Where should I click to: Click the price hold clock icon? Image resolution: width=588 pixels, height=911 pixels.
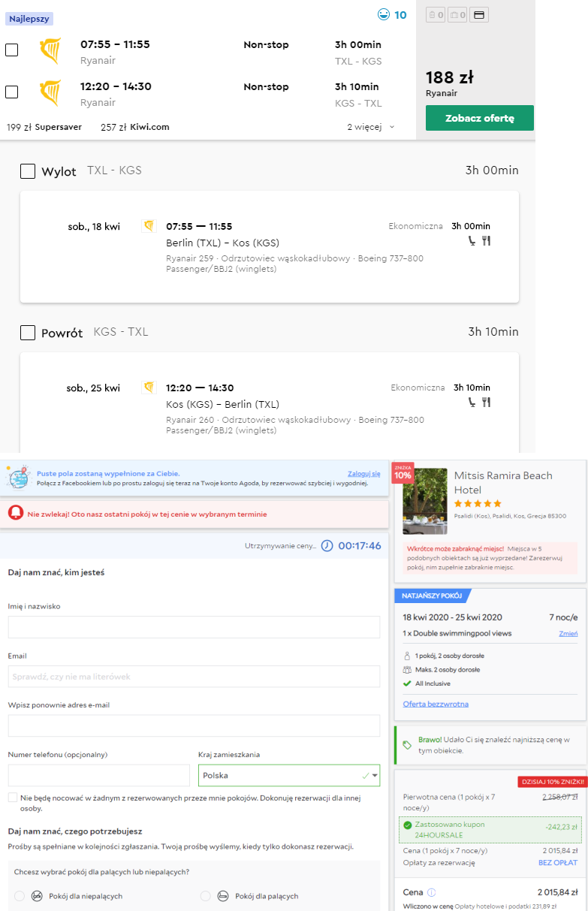click(x=327, y=546)
